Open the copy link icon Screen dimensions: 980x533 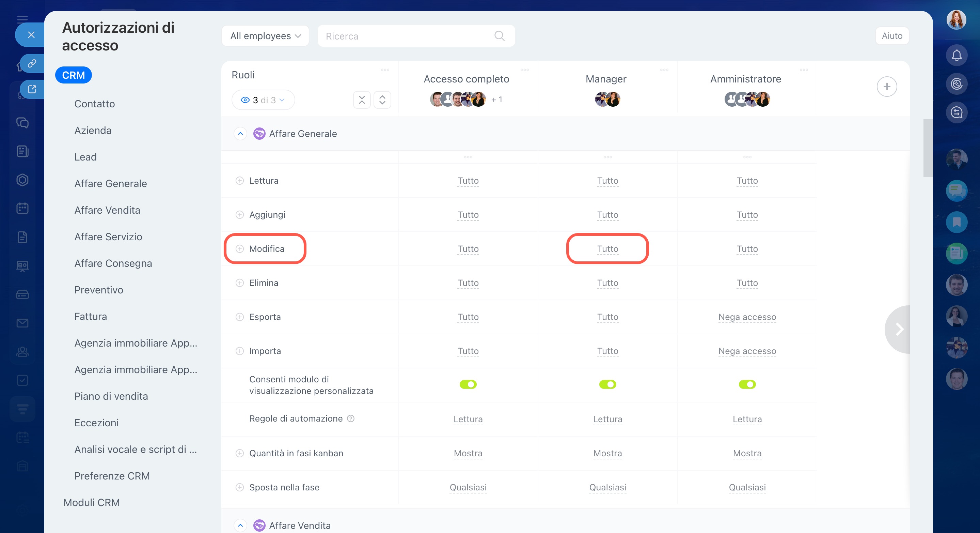[32, 63]
